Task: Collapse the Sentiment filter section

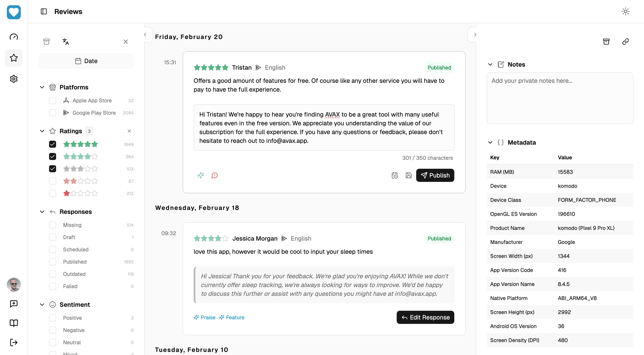Action: pyautogui.click(x=42, y=304)
